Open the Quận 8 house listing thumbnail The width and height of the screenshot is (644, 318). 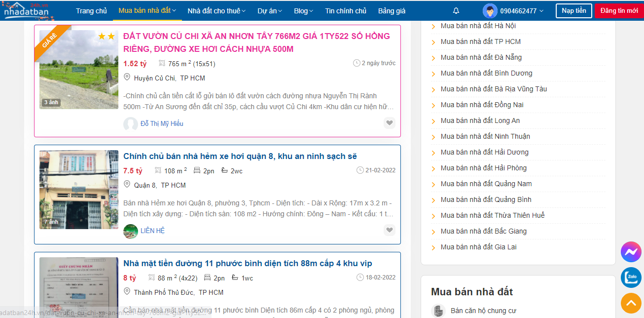[x=79, y=190]
